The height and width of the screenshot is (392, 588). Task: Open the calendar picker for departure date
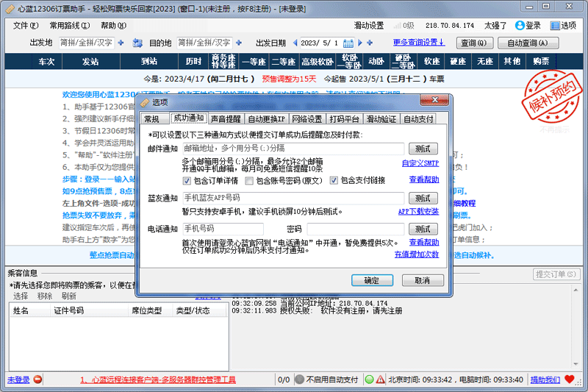tap(348, 43)
